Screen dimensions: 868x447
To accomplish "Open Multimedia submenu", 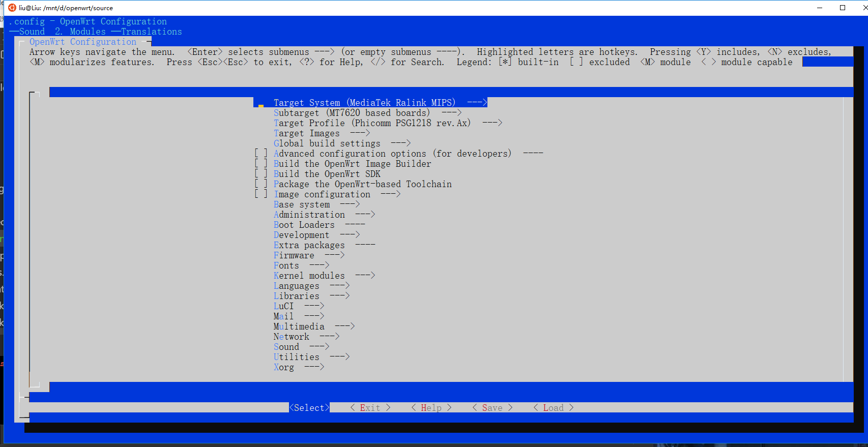I will (314, 326).
